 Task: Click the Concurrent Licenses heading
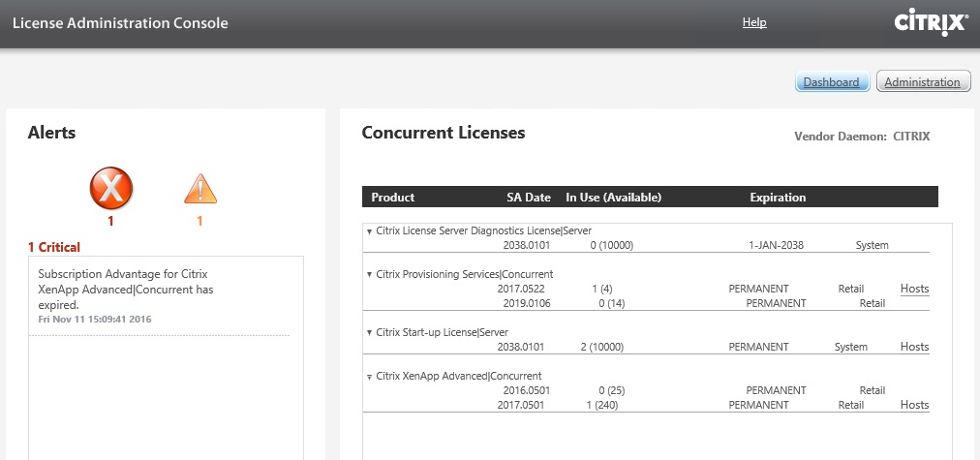click(444, 132)
